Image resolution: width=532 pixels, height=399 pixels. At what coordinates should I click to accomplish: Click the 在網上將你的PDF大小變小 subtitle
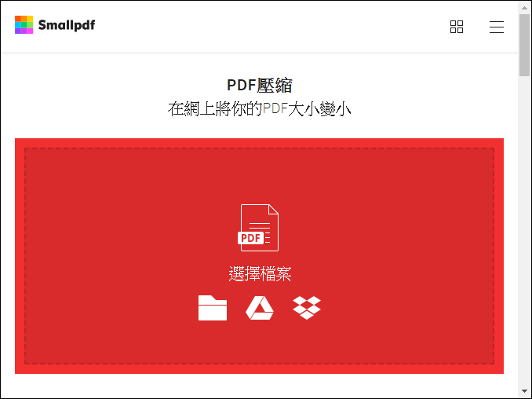260,109
